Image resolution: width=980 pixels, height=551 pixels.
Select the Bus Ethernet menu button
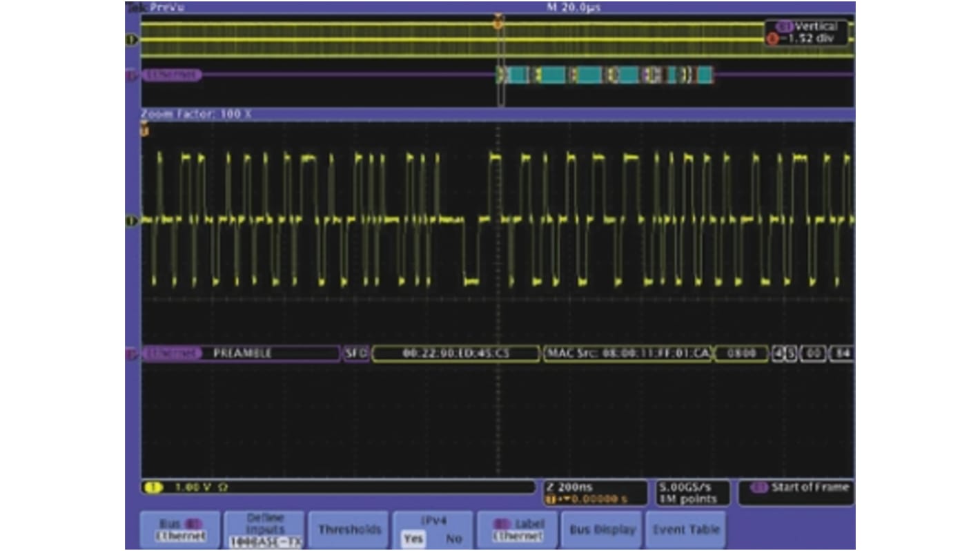tap(182, 529)
